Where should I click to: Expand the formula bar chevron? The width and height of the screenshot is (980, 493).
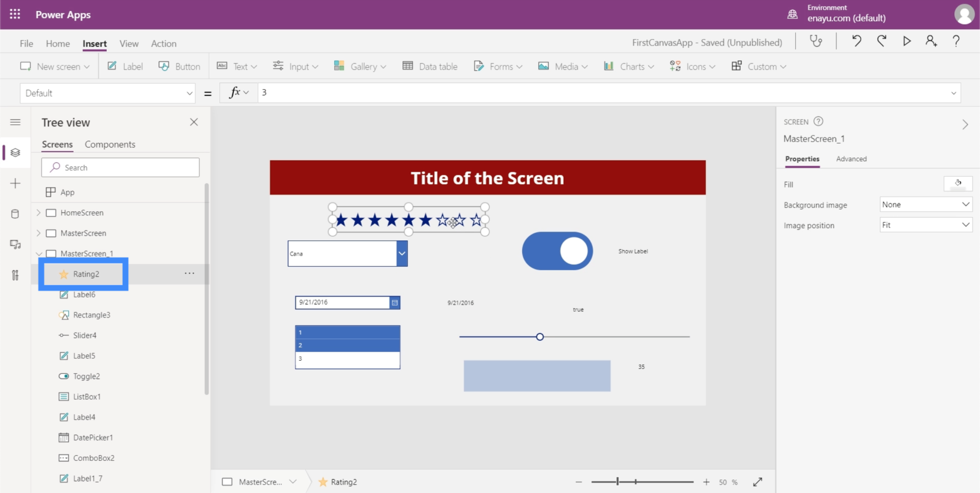click(x=954, y=93)
